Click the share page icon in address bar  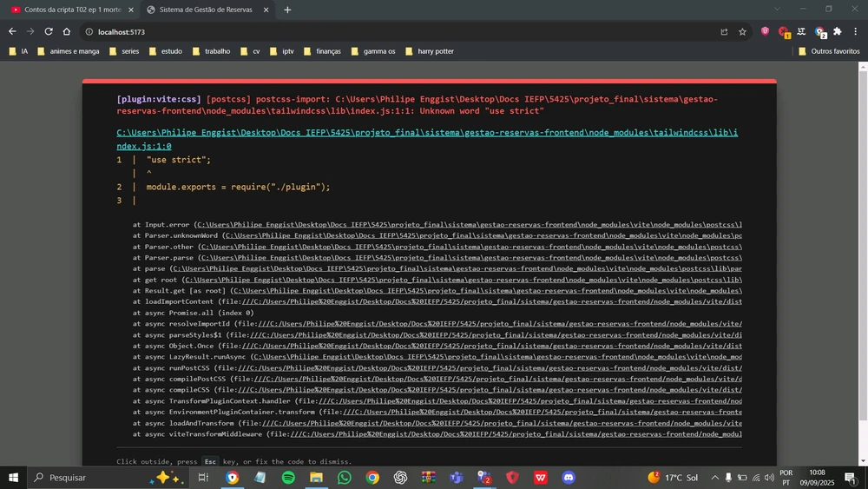click(x=724, y=31)
